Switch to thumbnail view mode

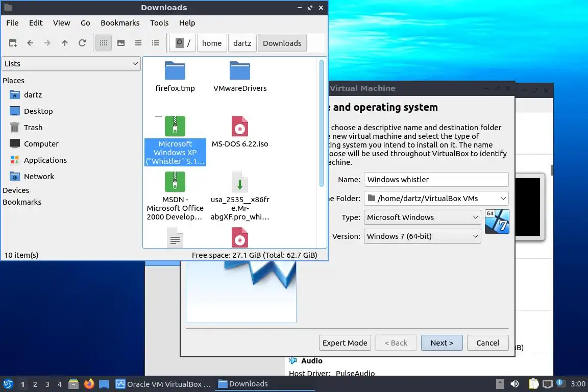(x=121, y=43)
